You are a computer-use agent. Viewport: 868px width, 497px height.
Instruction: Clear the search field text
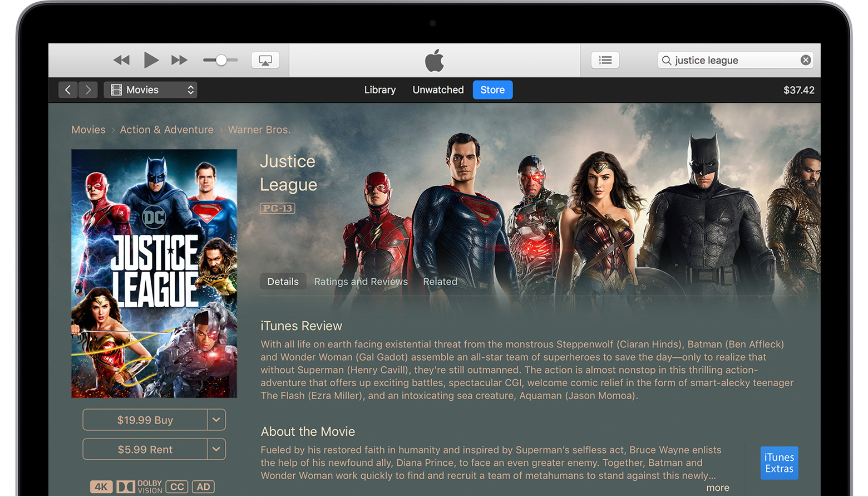[x=805, y=60]
